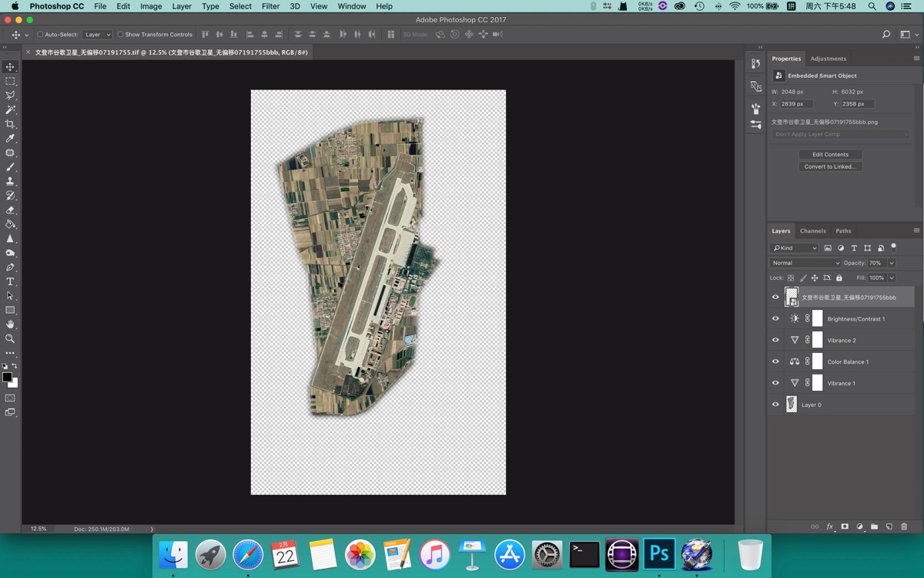Select the Zoom tool
The height and width of the screenshot is (578, 924).
pos(11,338)
